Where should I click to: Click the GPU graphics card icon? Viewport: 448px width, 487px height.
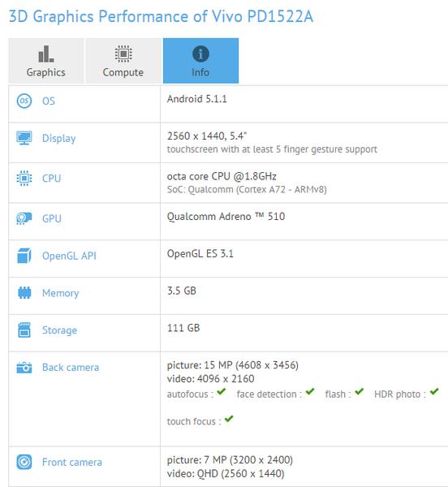click(24, 218)
